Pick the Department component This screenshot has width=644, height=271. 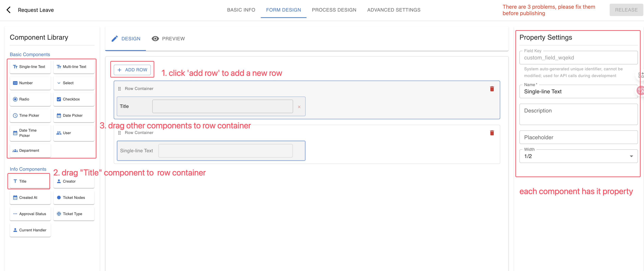[x=30, y=150]
